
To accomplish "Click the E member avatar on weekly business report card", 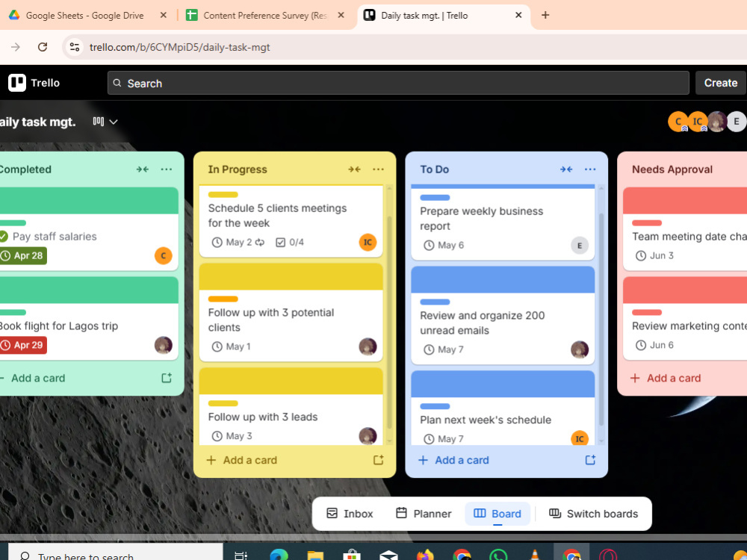I will pos(580,245).
